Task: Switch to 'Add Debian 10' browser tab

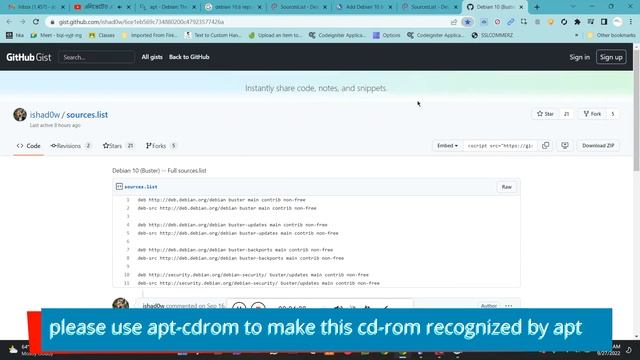Action: (364, 7)
